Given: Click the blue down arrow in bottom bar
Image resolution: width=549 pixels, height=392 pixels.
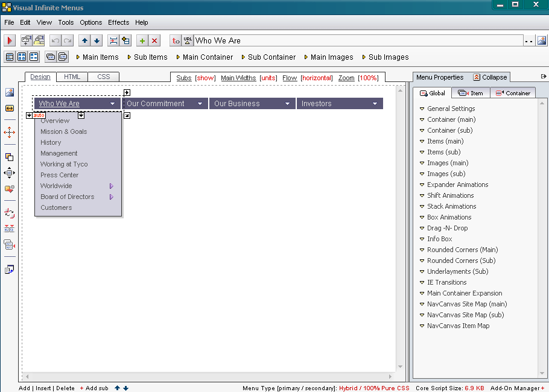Looking at the screenshot, I should 126,388.
